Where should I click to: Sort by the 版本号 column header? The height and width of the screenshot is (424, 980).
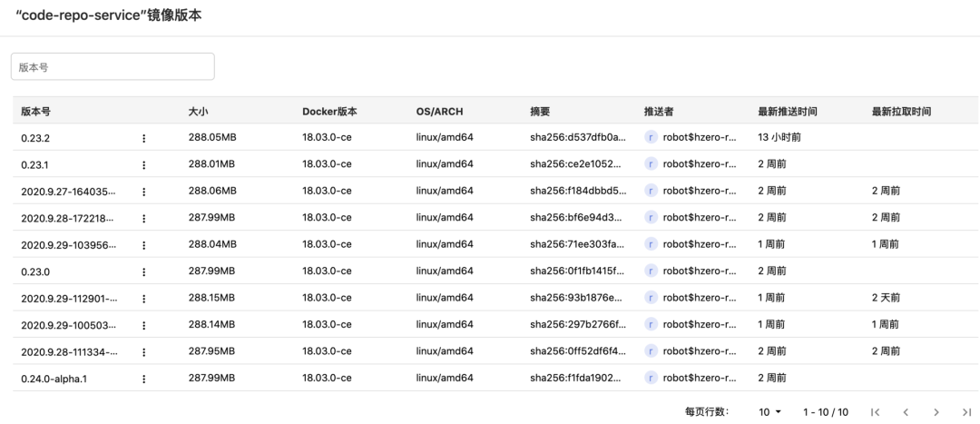pyautogui.click(x=36, y=112)
